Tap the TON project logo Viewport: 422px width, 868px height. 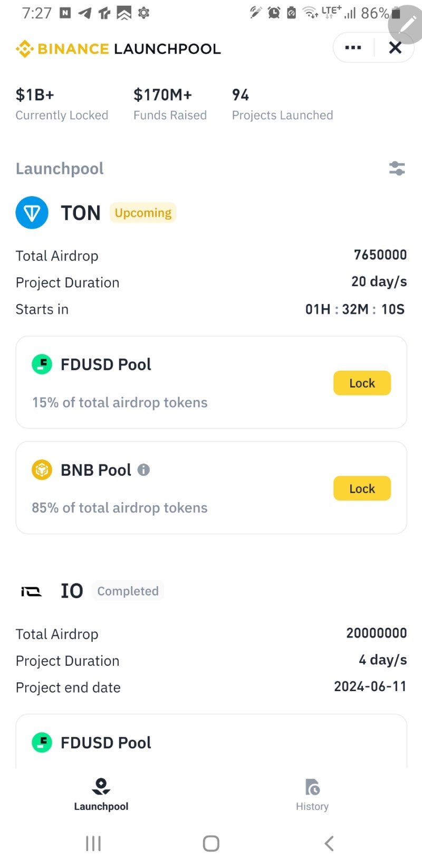32,213
